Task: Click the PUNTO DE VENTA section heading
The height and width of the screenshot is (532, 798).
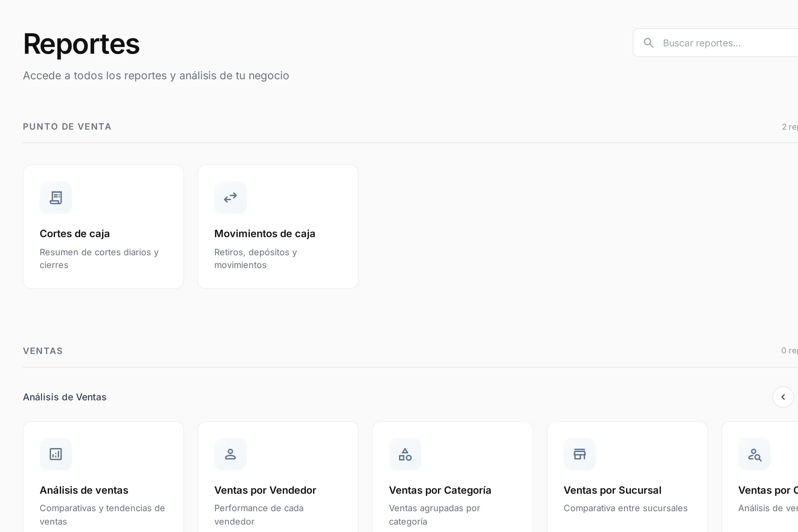Action: pos(67,127)
